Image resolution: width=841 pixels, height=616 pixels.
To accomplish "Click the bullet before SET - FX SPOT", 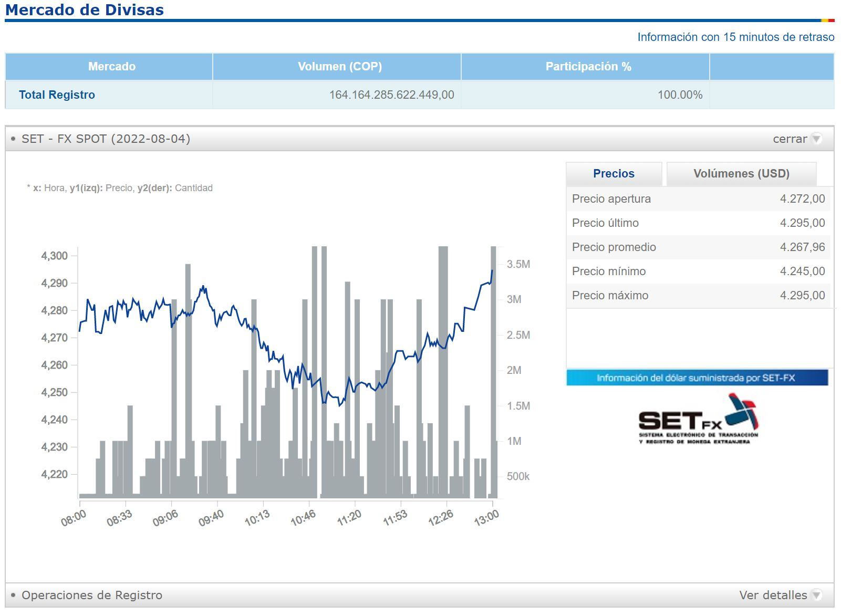I will tap(13, 139).
